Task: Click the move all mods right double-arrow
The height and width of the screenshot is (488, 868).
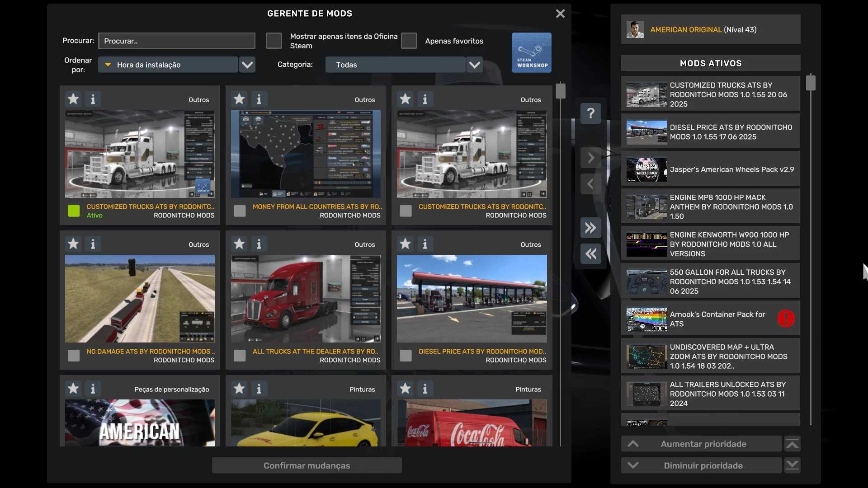Action: click(x=590, y=228)
